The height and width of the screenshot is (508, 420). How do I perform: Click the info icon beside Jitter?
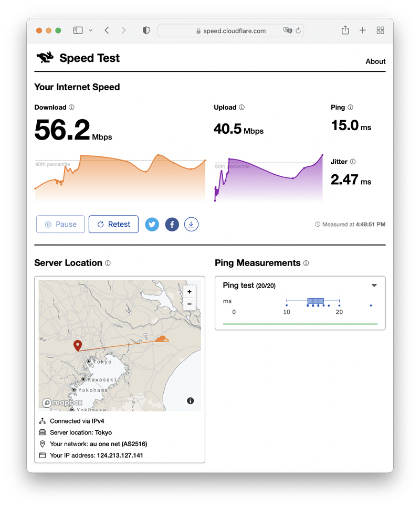353,162
